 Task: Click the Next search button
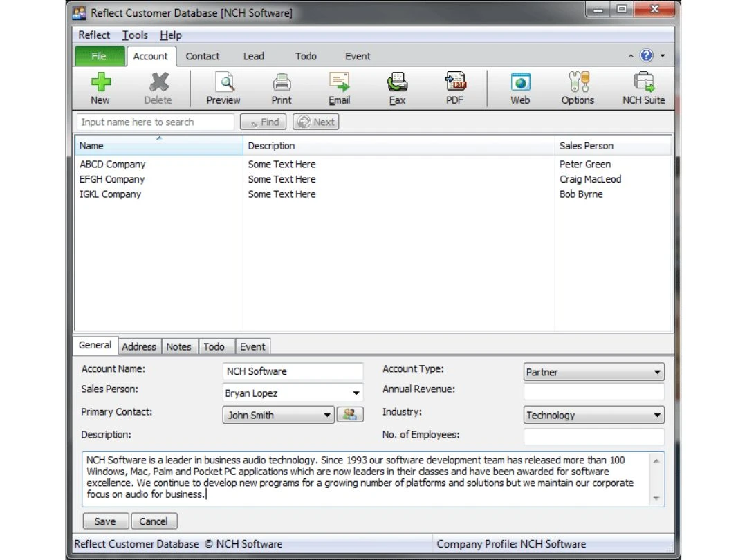click(x=315, y=122)
